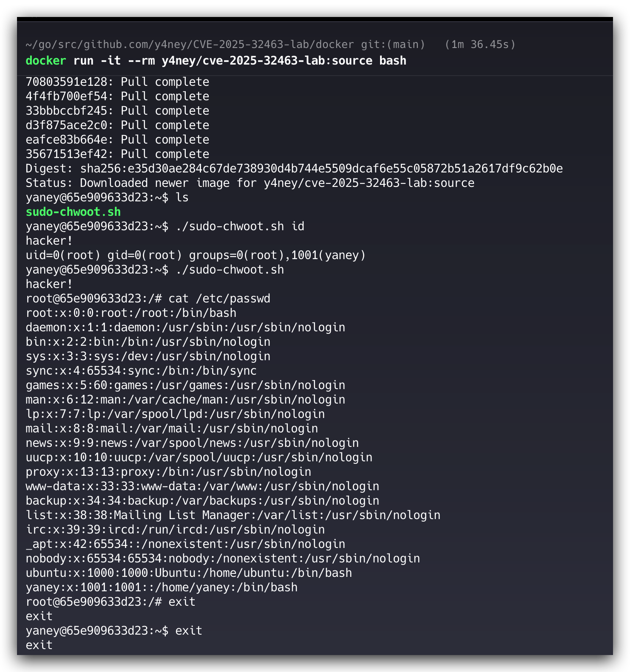630x672 pixels.
Task: Click the first hacker! output line
Action: pyautogui.click(x=49, y=241)
